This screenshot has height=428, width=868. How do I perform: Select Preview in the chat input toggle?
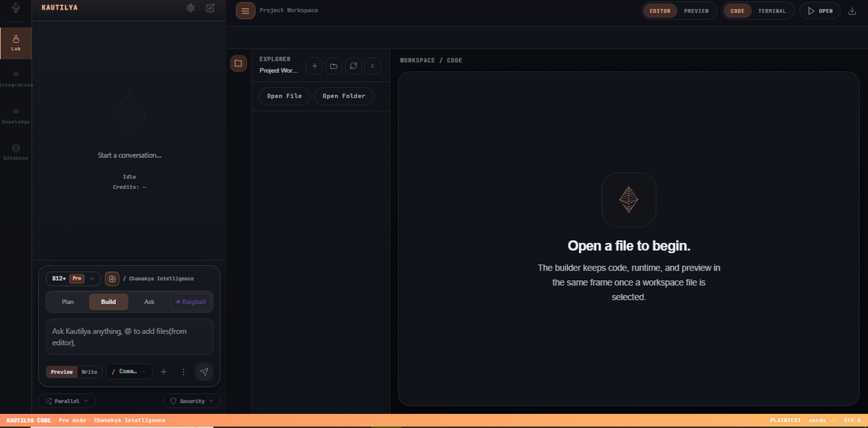(x=62, y=372)
